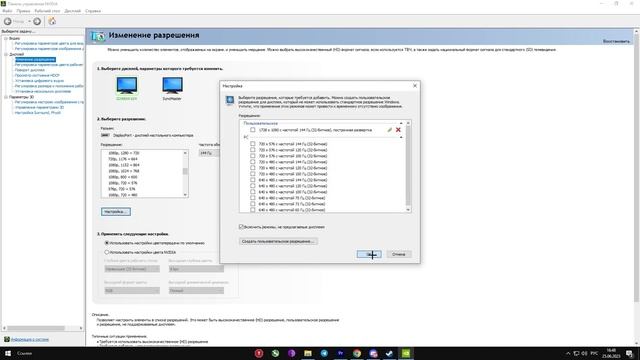Viewport: 640px width, 360px height.
Task: Check 640 × 480 с частотой 60 Гц
Action: [x=253, y=210]
